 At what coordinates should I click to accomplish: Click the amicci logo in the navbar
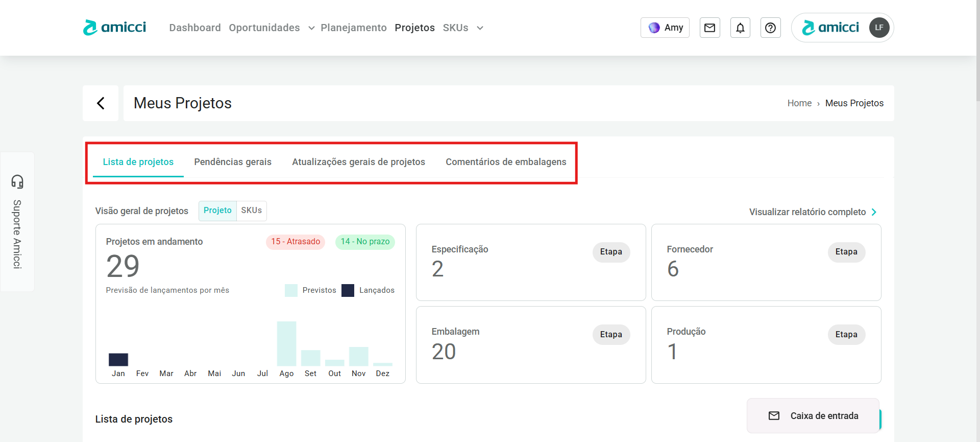pyautogui.click(x=115, y=28)
